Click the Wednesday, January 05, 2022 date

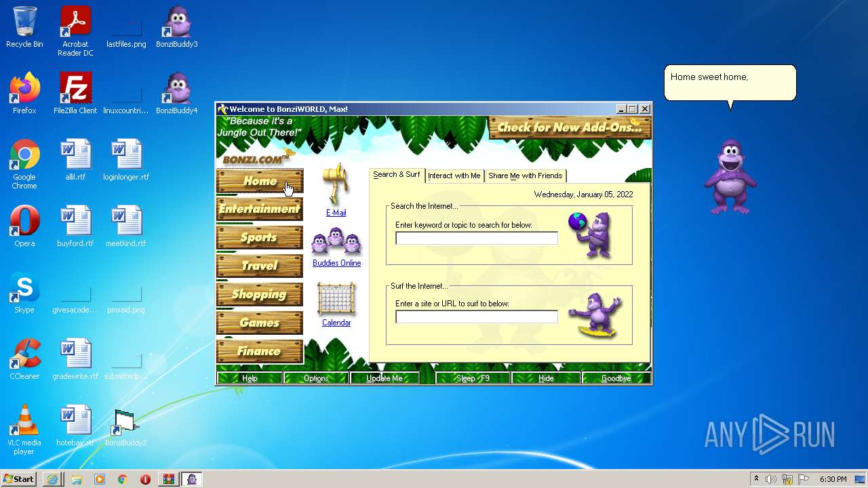583,195
